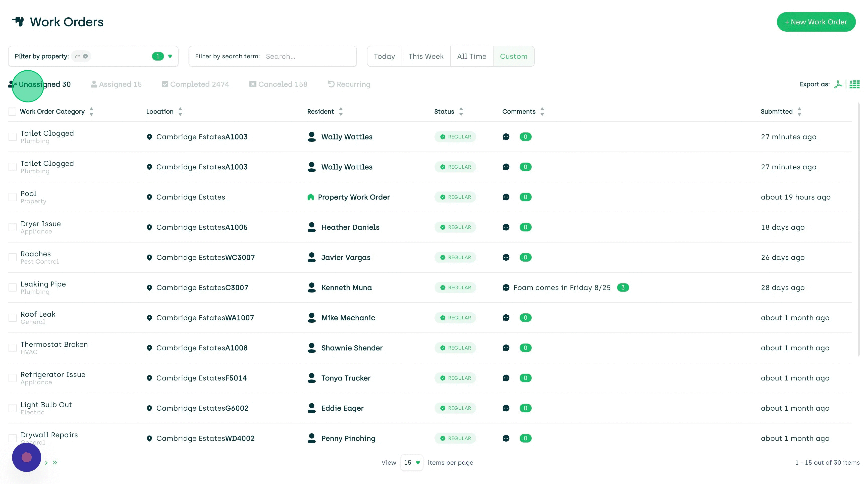Check the Leaking Pipe row

coord(13,287)
